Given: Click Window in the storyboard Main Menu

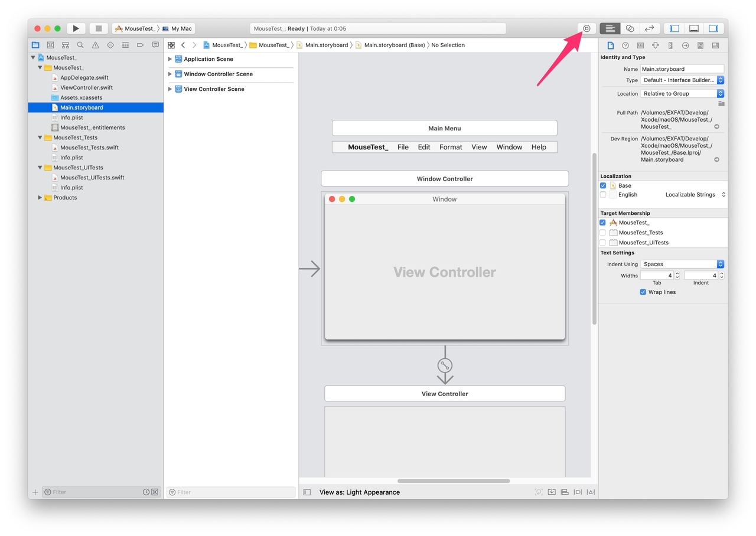Looking at the screenshot, I should click(509, 147).
